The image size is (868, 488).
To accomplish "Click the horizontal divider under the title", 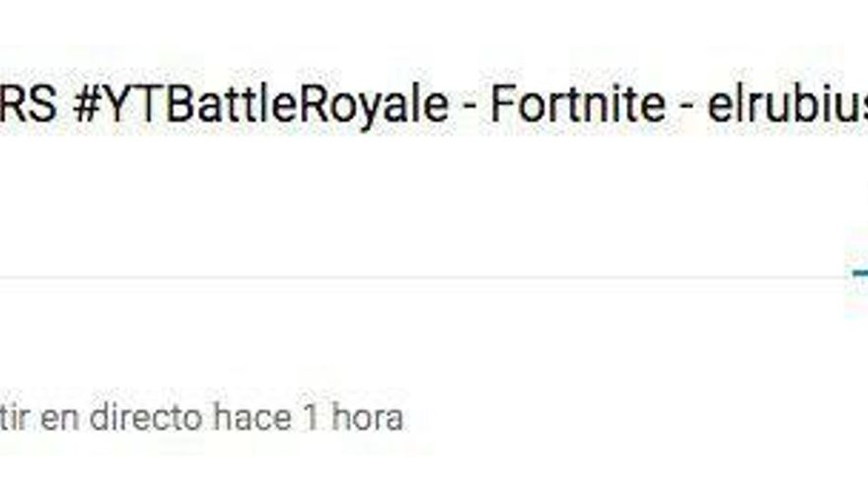I will tap(423, 278).
